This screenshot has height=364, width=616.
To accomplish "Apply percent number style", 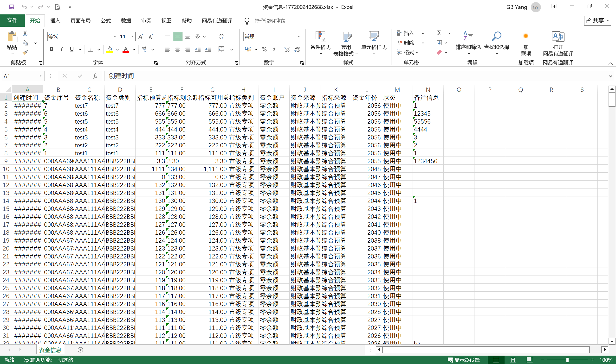I will pos(264,49).
